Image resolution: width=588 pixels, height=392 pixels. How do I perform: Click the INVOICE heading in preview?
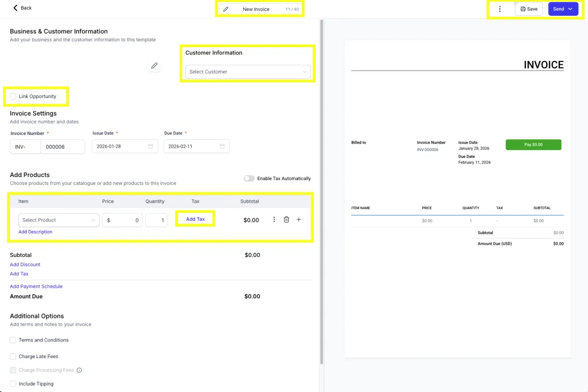pos(544,65)
